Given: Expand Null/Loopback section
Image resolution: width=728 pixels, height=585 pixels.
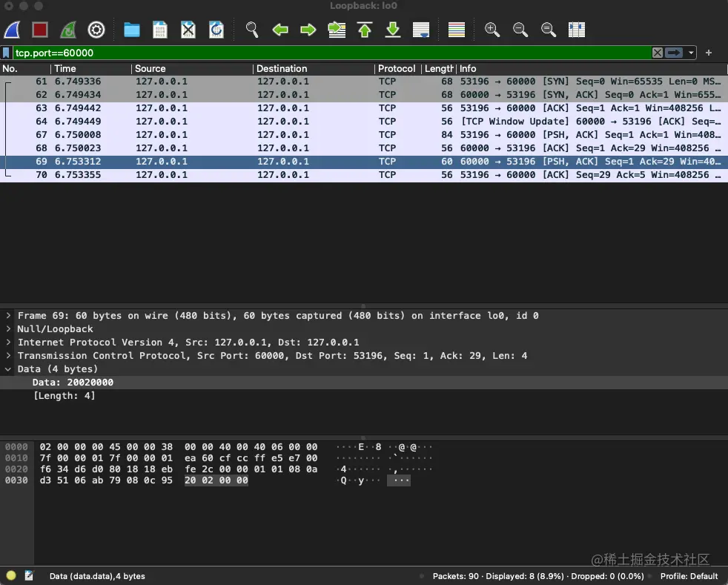Looking at the screenshot, I should pyautogui.click(x=8, y=329).
